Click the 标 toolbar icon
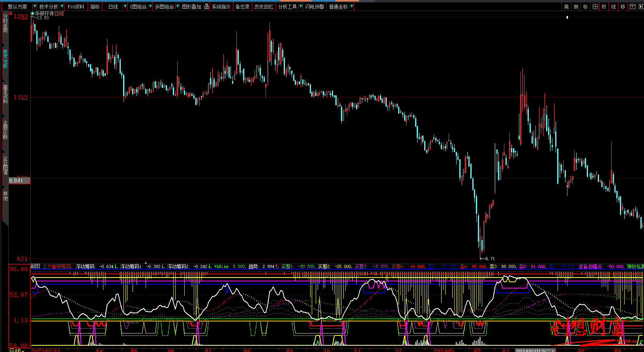The width and height of the screenshot is (644, 352). 585,7
